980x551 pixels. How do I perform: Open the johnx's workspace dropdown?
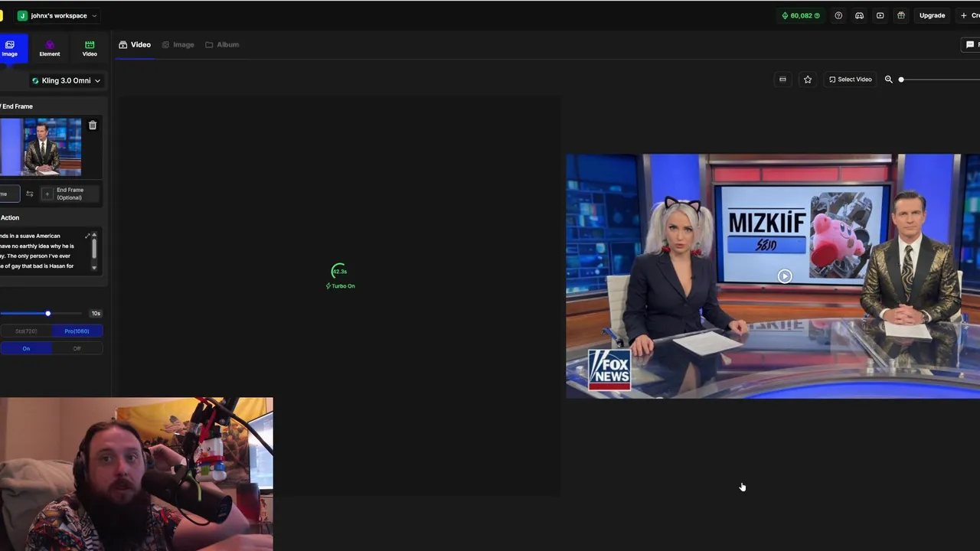pos(58,15)
